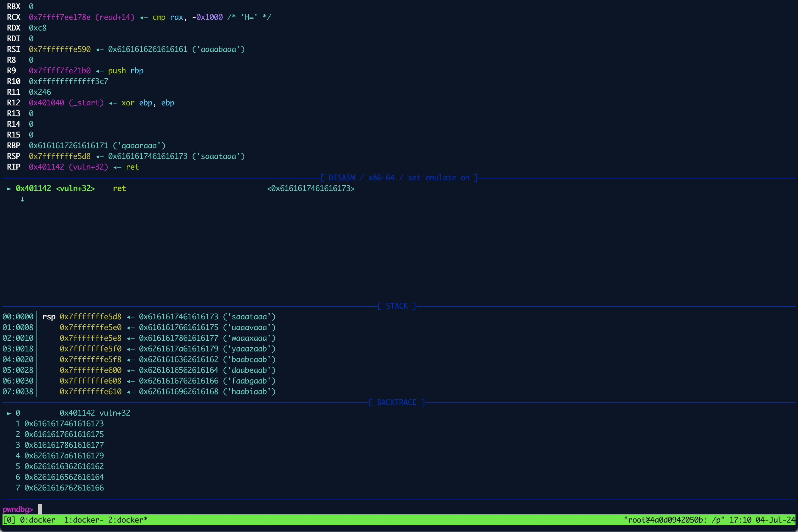Click the 'push rbp' instruction on R9 line
The width and height of the screenshot is (798, 532).
(126, 70)
